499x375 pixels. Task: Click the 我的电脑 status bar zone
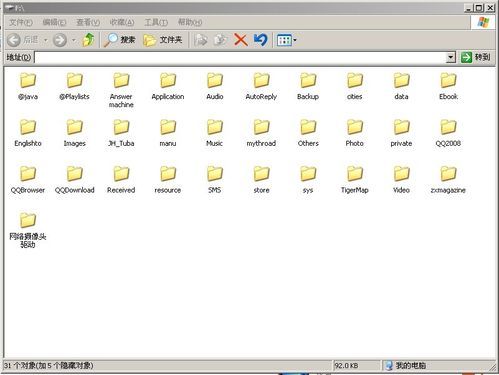[x=407, y=366]
